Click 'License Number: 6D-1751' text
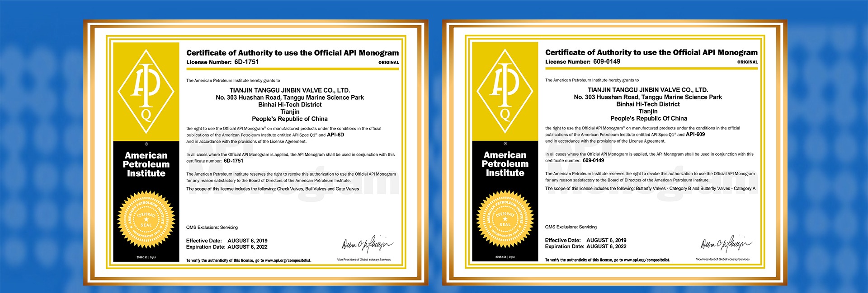The width and height of the screenshot is (868, 293). click(222, 62)
